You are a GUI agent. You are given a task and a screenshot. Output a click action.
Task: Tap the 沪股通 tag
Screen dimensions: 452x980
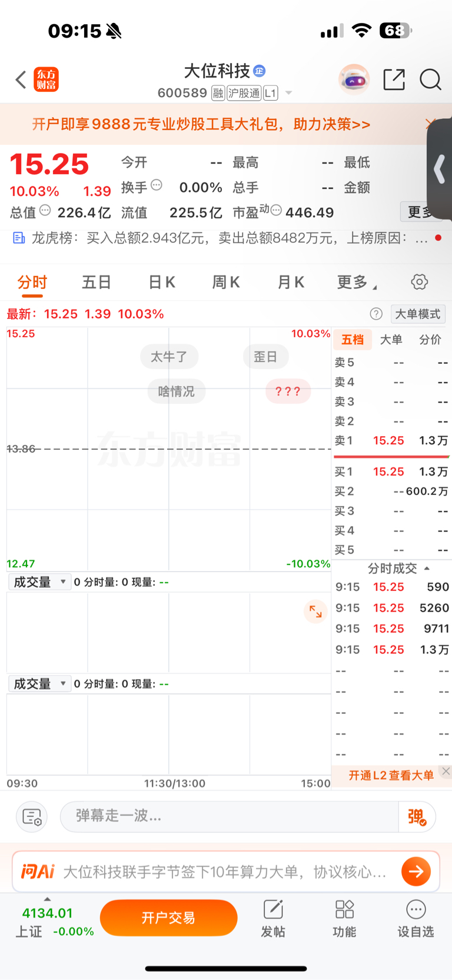pos(244,93)
